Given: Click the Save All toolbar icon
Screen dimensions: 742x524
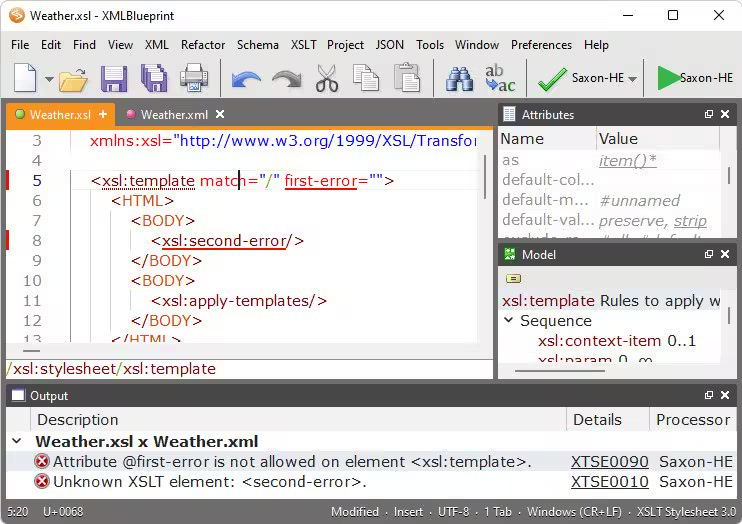Looking at the screenshot, I should (x=154, y=78).
